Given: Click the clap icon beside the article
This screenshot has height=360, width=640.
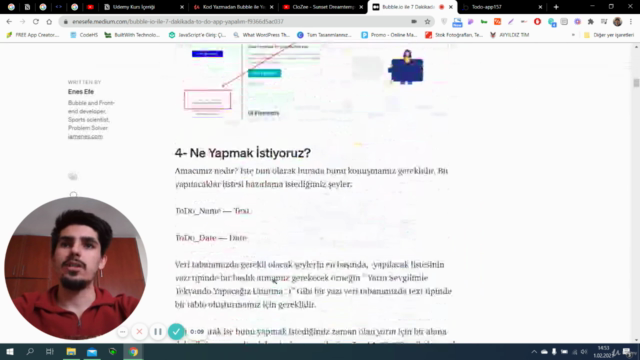Looking at the screenshot, I should pyautogui.click(x=73, y=176).
